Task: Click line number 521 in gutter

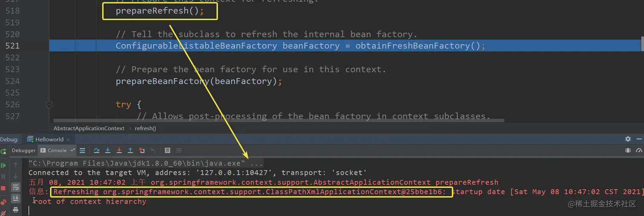Action: pyautogui.click(x=13, y=45)
